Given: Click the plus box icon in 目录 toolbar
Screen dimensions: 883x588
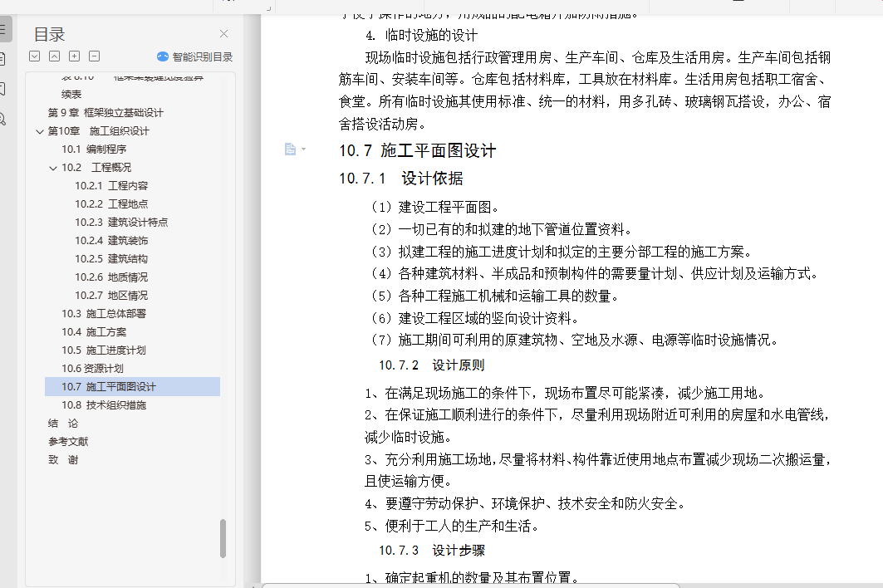Looking at the screenshot, I should click(x=74, y=56).
